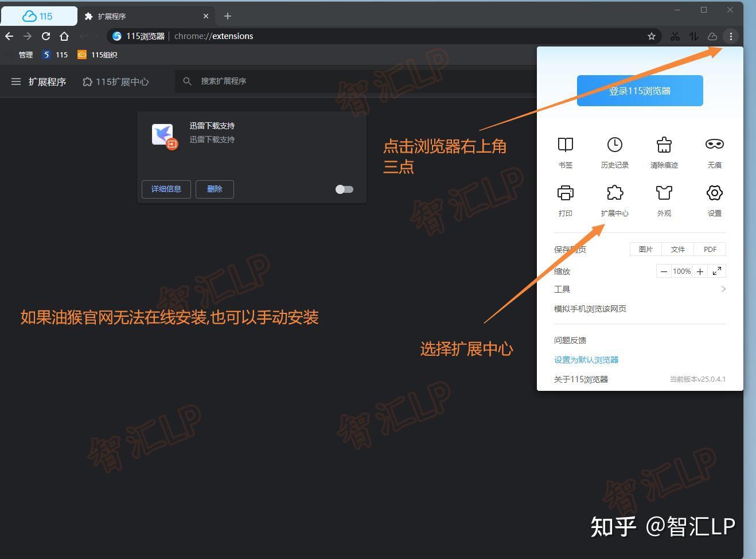Click the 搜索扩展程序 search field
This screenshot has width=756, height=559.
pos(241,81)
